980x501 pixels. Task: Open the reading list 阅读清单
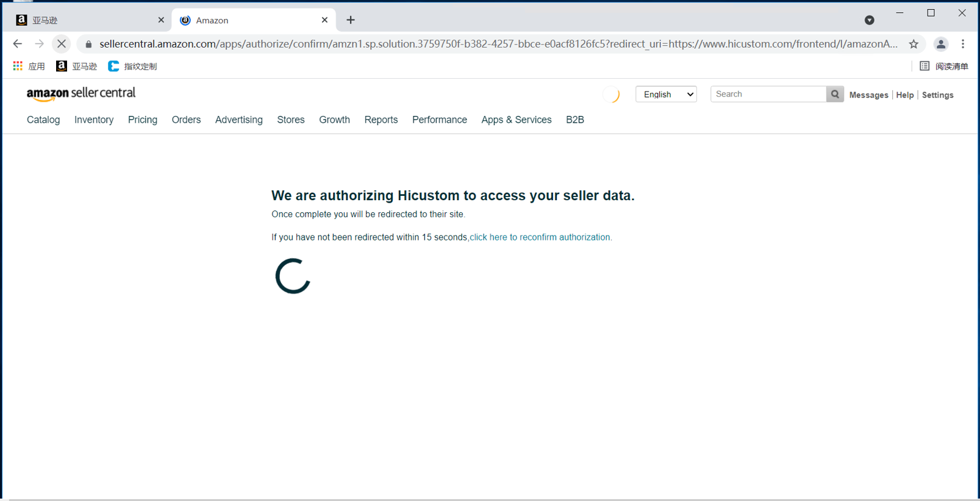coord(944,66)
